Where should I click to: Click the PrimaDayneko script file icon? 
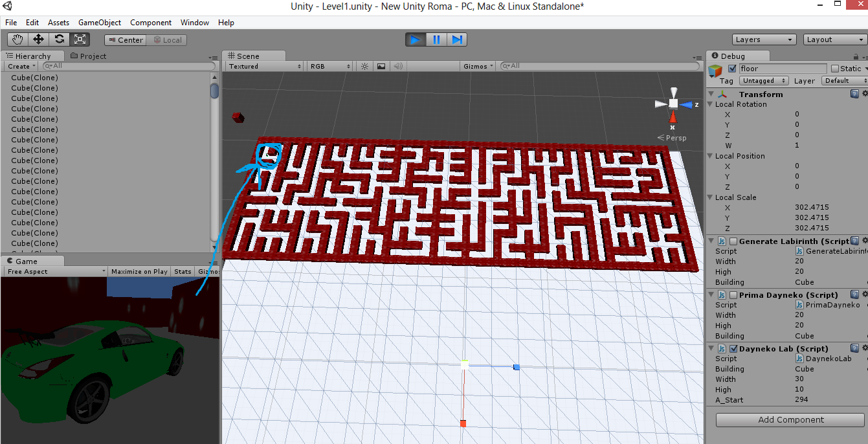coord(799,305)
